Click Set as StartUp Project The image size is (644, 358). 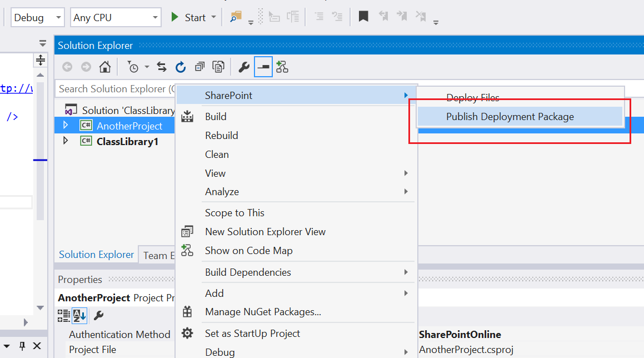click(x=252, y=334)
